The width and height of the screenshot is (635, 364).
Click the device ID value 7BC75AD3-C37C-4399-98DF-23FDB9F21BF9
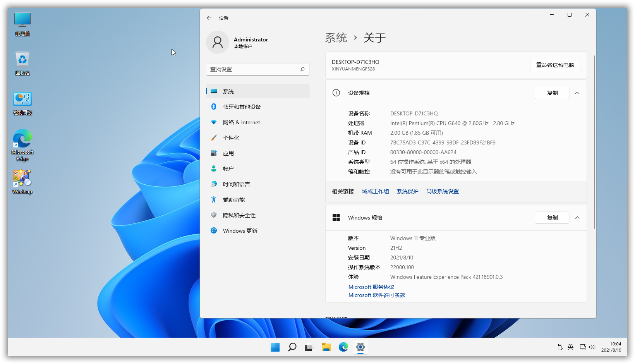[443, 143]
